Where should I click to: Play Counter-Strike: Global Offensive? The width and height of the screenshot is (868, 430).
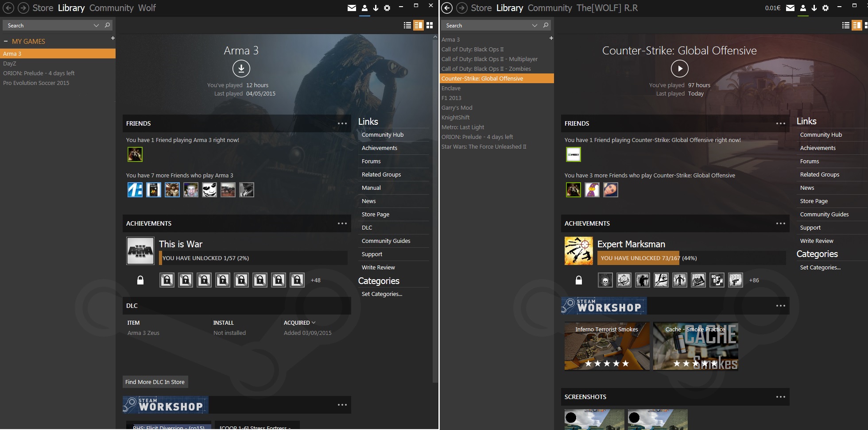coord(680,69)
